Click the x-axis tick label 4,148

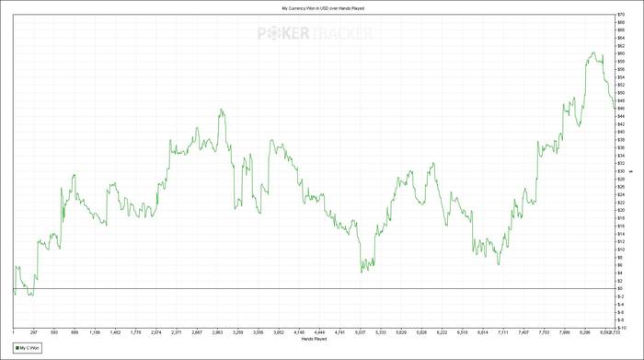(299, 332)
